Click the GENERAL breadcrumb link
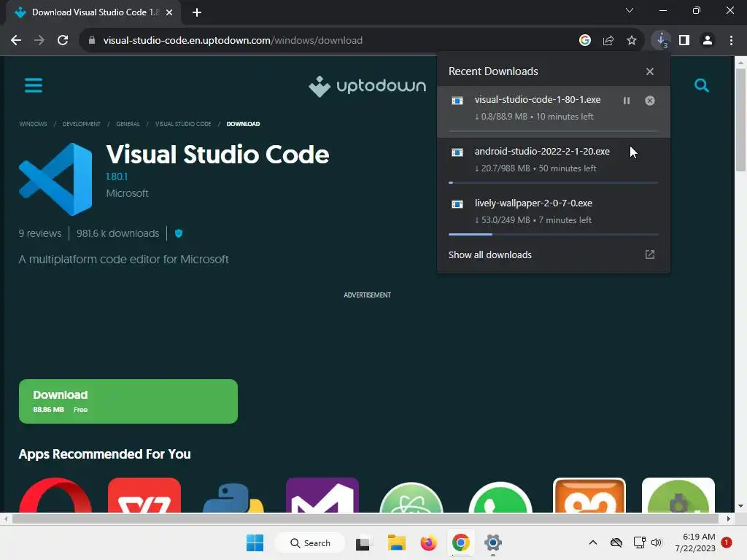 [x=128, y=124]
